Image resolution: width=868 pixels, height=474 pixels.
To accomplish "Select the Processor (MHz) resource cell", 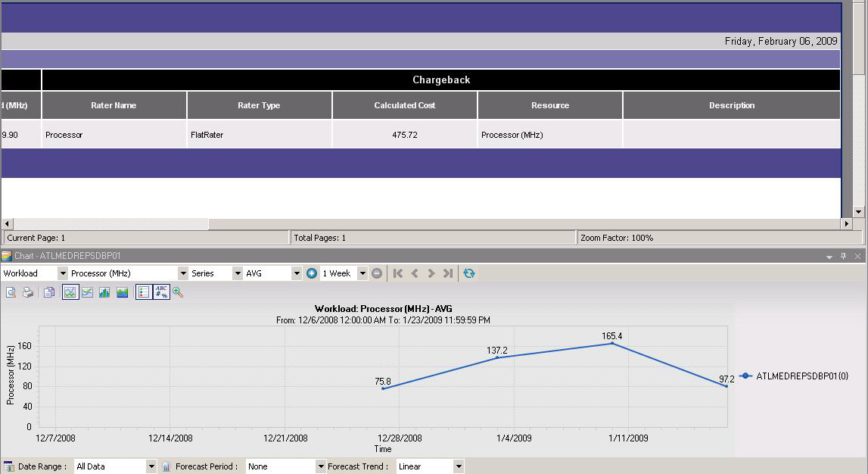I will [550, 135].
